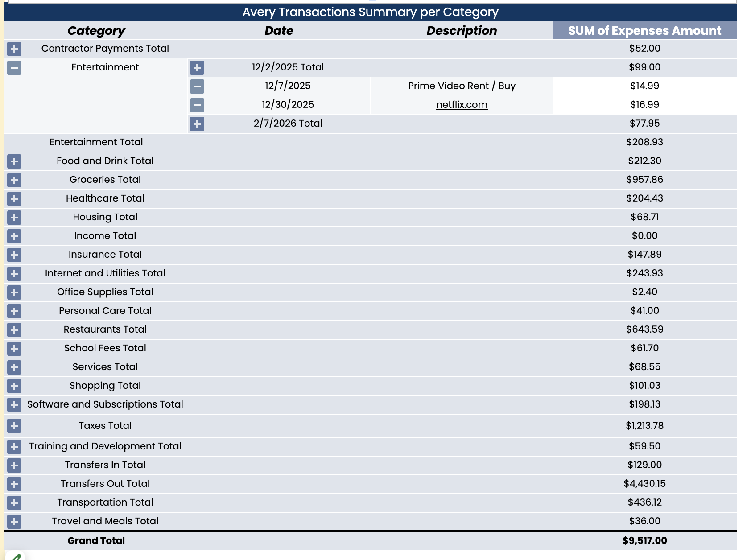Expand the Travel and Meals Total group
The width and height of the screenshot is (751, 560).
point(15,521)
